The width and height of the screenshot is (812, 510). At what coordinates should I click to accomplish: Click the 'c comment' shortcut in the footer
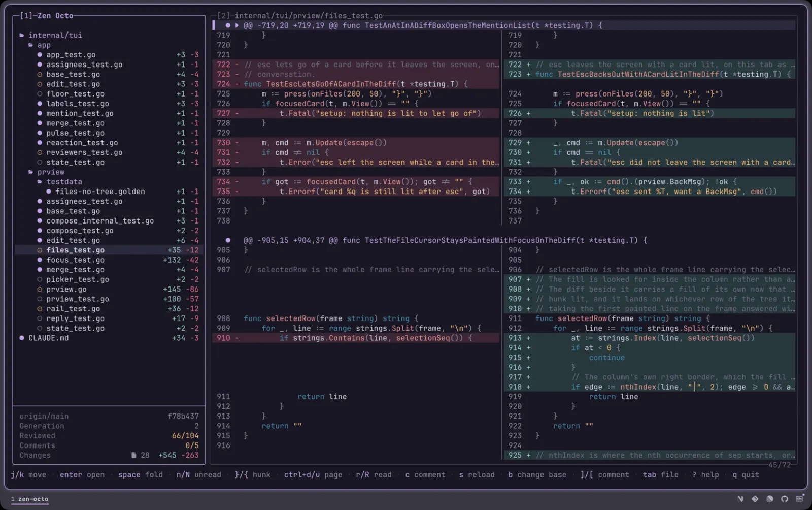[x=425, y=475]
